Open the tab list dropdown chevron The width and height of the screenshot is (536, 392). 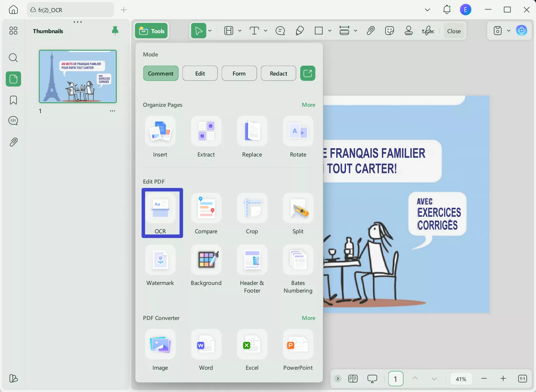tap(428, 10)
